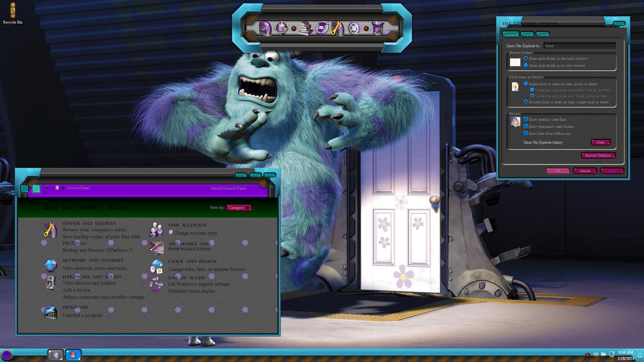Launch the purple globe dock icon
Screen dimensions: 644x362
point(281,28)
